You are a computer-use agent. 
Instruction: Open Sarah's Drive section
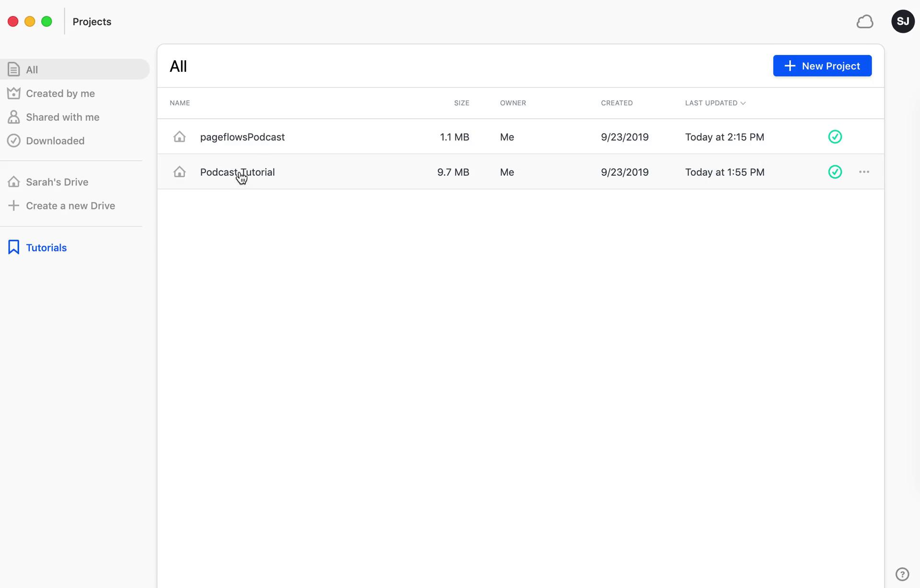coord(57,181)
